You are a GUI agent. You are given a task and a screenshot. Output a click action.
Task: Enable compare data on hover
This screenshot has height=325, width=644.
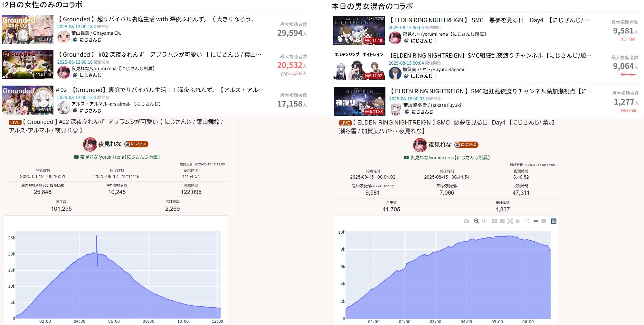(544, 221)
